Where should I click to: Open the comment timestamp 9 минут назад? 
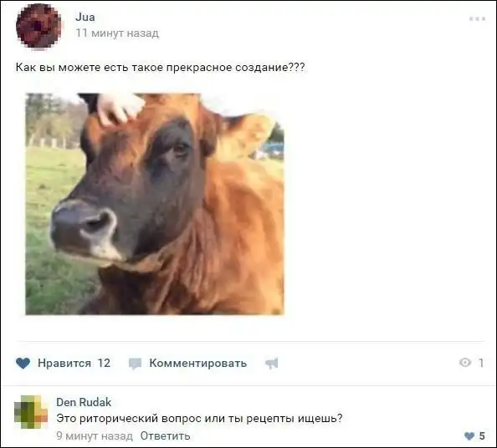pyautogui.click(x=95, y=436)
